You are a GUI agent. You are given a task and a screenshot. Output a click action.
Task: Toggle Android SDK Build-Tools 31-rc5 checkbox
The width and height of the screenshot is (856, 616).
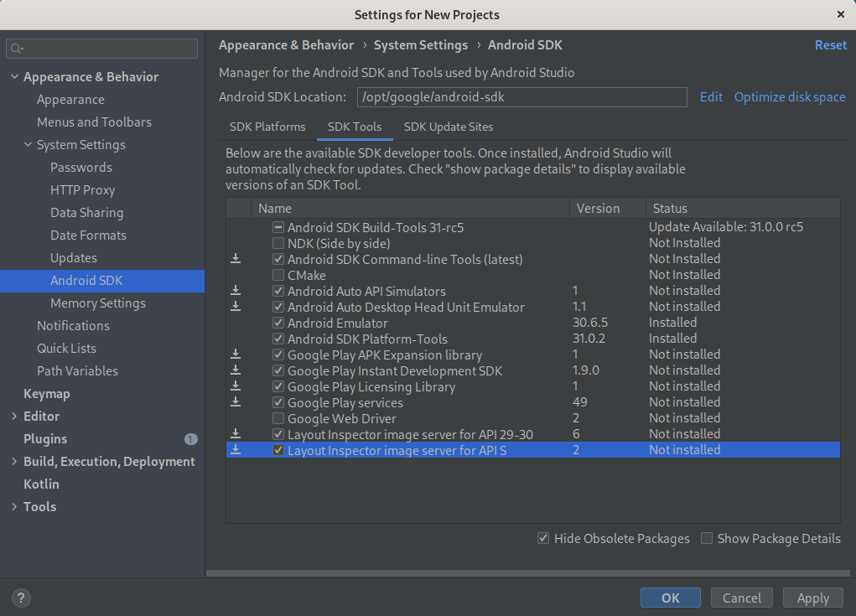pyautogui.click(x=278, y=227)
